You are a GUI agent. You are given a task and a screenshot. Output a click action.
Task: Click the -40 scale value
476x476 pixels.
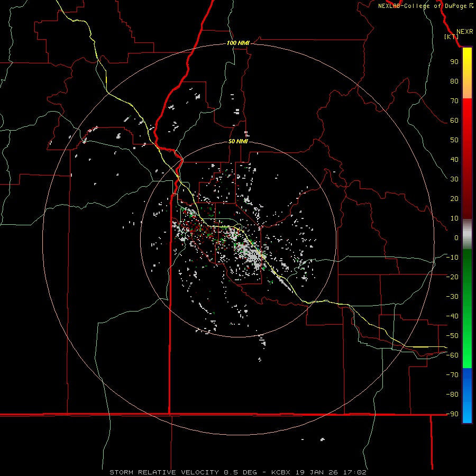pos(452,316)
